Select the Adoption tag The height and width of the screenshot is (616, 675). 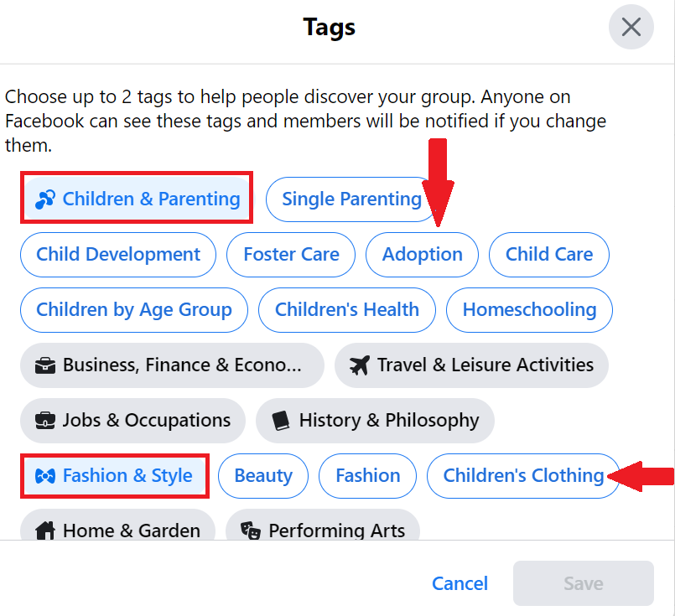click(422, 255)
